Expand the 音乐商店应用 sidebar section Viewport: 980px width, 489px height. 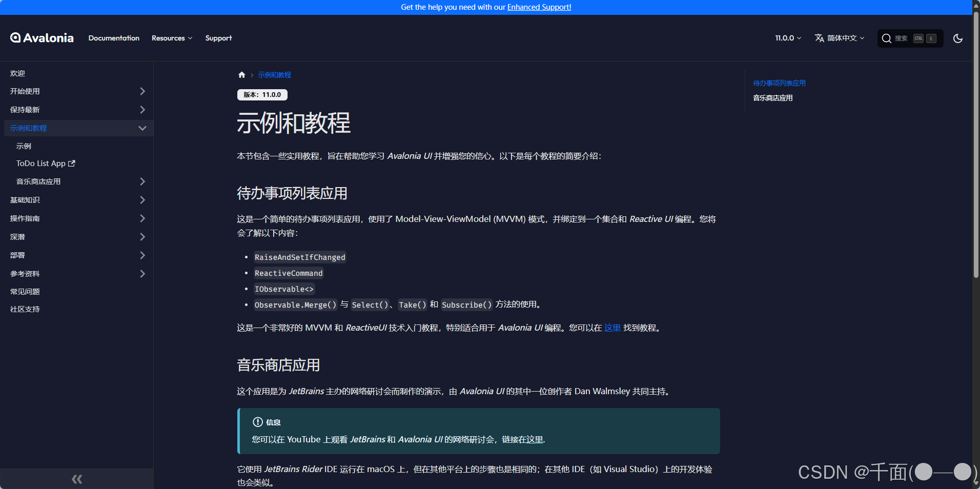tap(142, 181)
